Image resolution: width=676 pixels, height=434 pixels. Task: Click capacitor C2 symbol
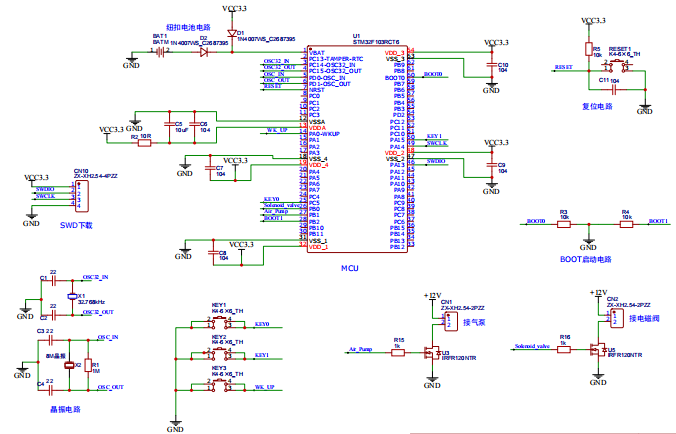pyautogui.click(x=53, y=315)
